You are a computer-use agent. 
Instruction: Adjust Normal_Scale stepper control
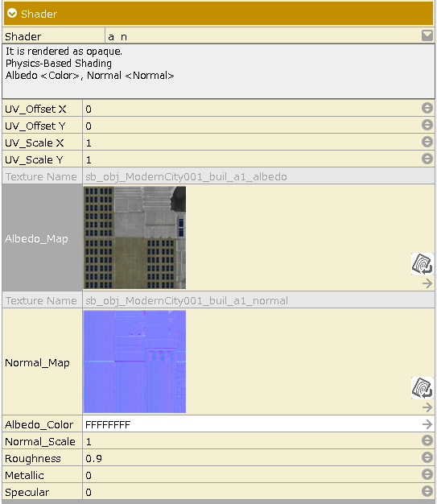427,440
